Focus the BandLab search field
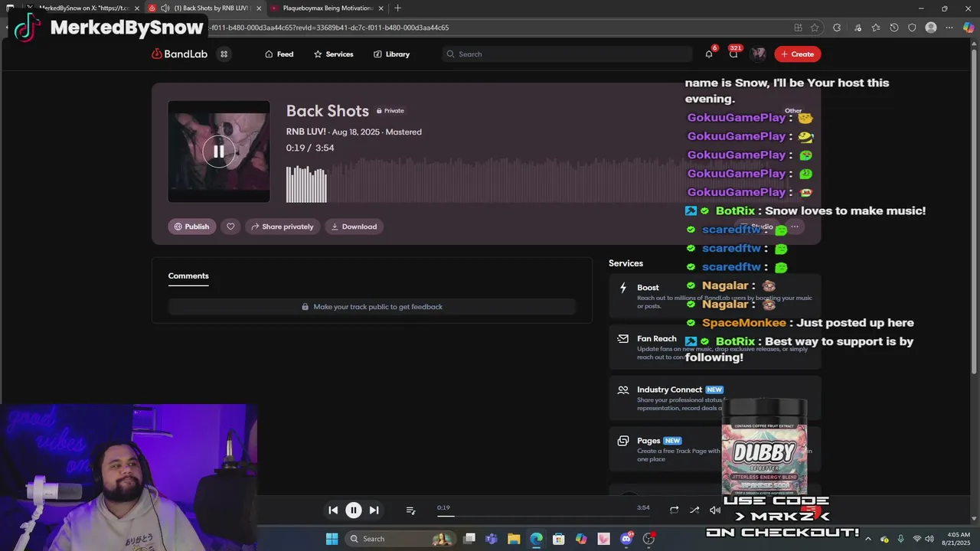Screen dimensions: 980x551 pos(567,54)
